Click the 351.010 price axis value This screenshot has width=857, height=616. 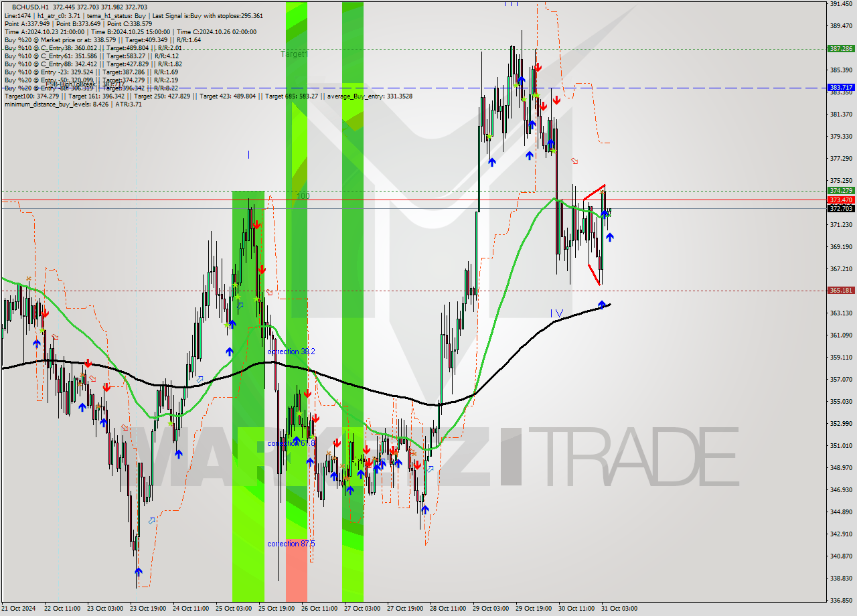pyautogui.click(x=841, y=445)
